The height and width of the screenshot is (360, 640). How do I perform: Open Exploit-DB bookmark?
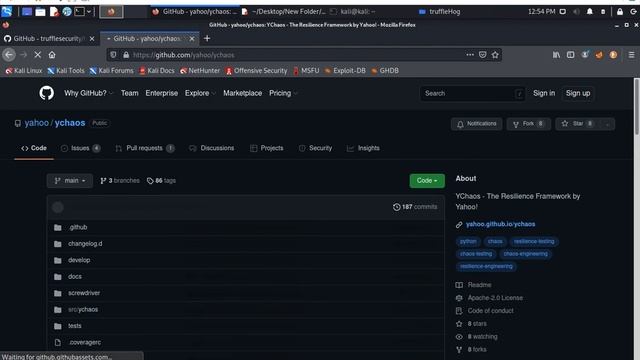click(x=345, y=71)
